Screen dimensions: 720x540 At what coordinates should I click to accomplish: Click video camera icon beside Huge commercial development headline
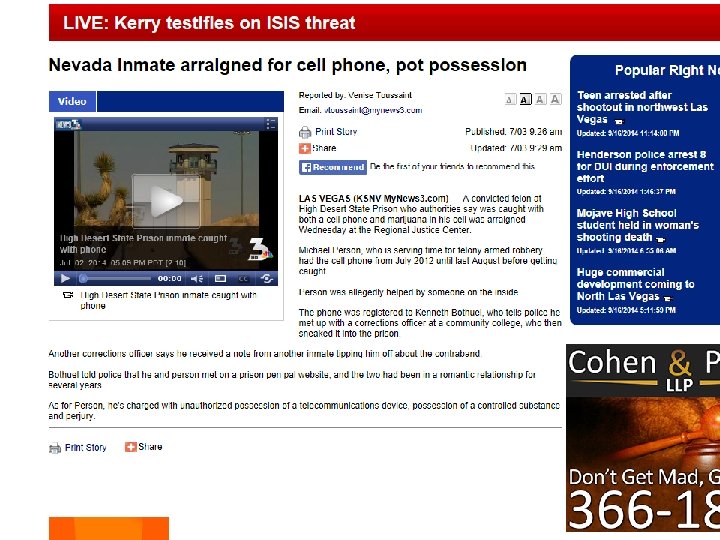click(x=668, y=298)
